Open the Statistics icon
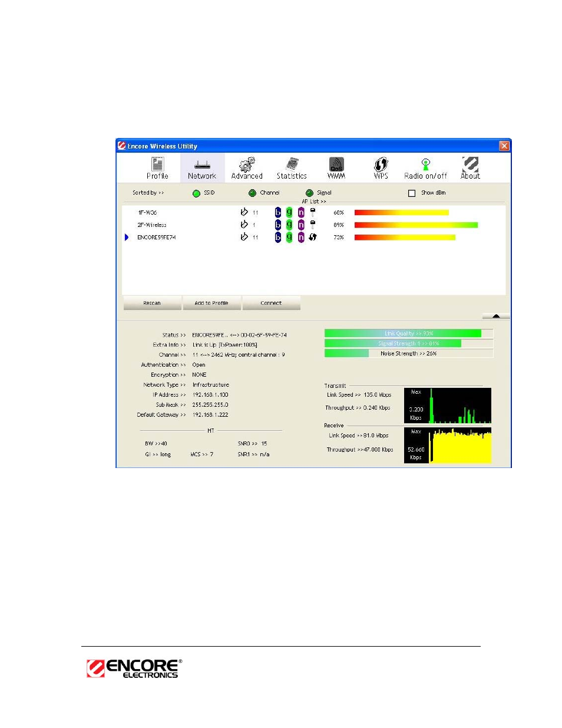The height and width of the screenshot is (728, 562). (x=292, y=168)
